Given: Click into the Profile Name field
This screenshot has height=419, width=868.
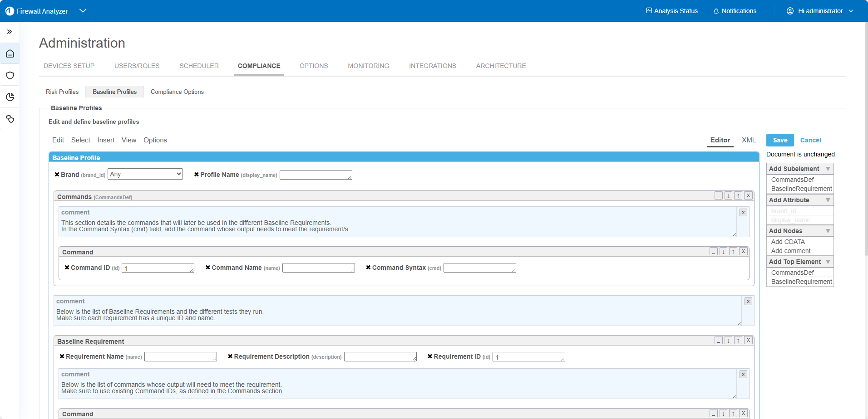Looking at the screenshot, I should click(316, 175).
